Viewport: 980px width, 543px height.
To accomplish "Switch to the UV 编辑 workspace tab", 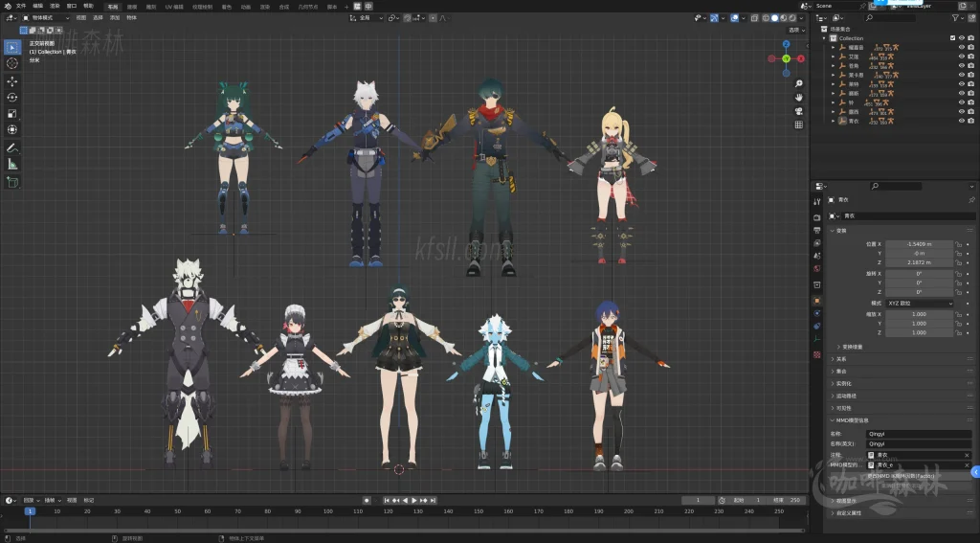I will click(174, 7).
